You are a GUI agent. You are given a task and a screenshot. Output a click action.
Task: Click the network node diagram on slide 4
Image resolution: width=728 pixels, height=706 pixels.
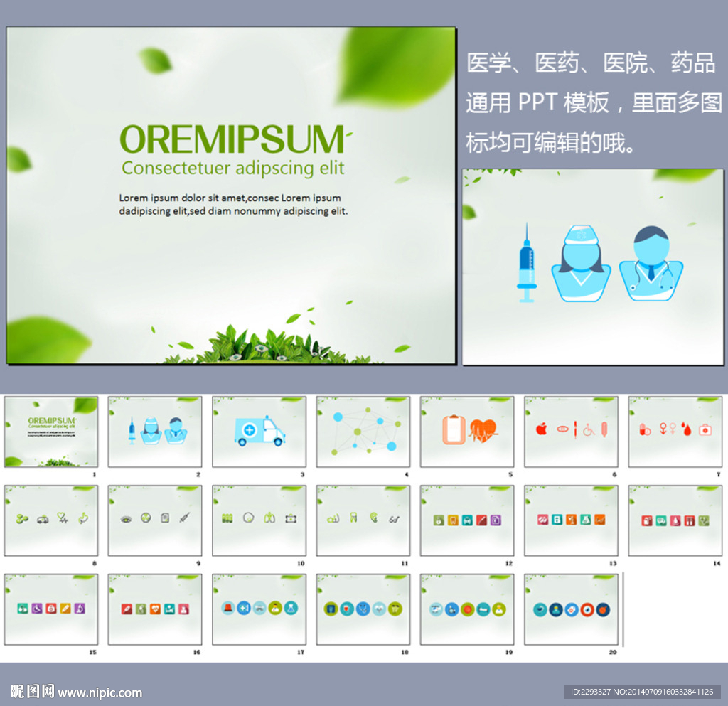(x=365, y=432)
